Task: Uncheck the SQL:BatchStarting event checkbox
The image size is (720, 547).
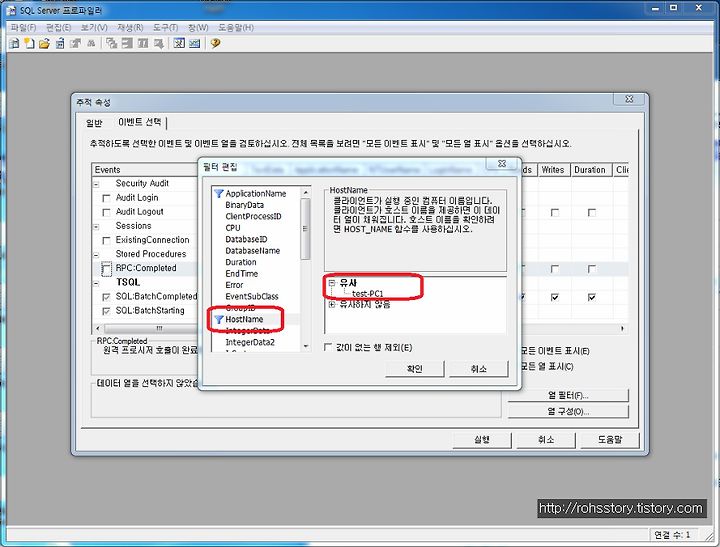Action: coord(106,311)
